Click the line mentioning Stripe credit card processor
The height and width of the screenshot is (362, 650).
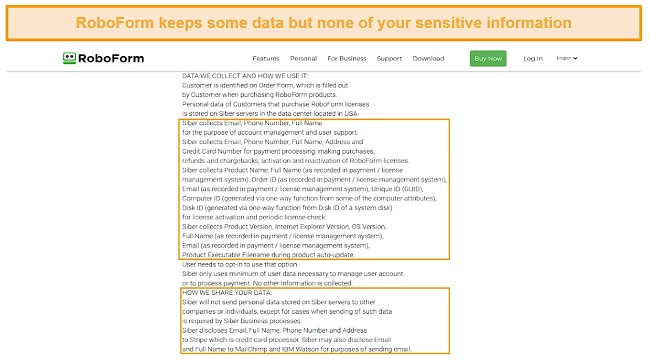click(x=286, y=340)
